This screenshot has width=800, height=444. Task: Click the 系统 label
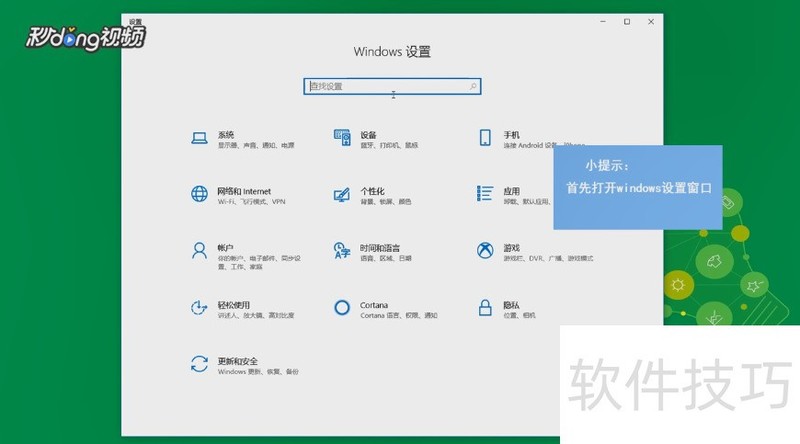pyautogui.click(x=226, y=135)
